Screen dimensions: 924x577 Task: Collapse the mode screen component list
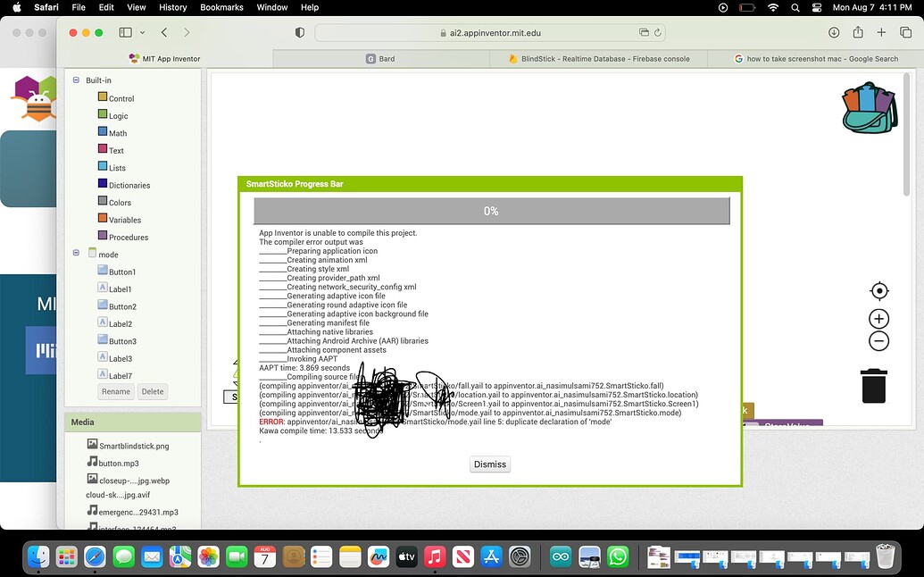(x=76, y=254)
